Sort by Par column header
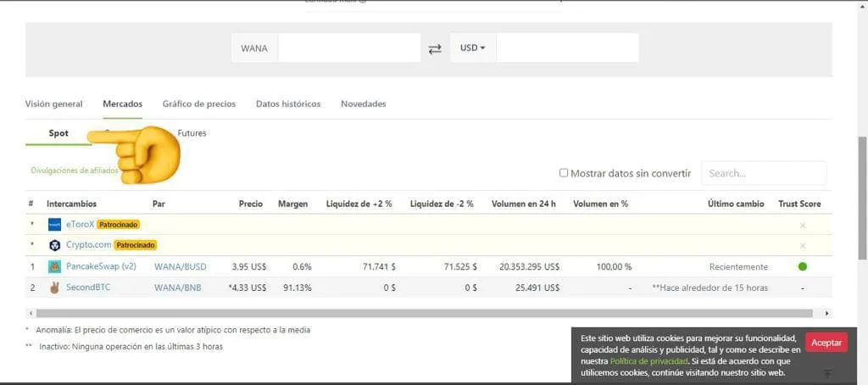 [159, 204]
